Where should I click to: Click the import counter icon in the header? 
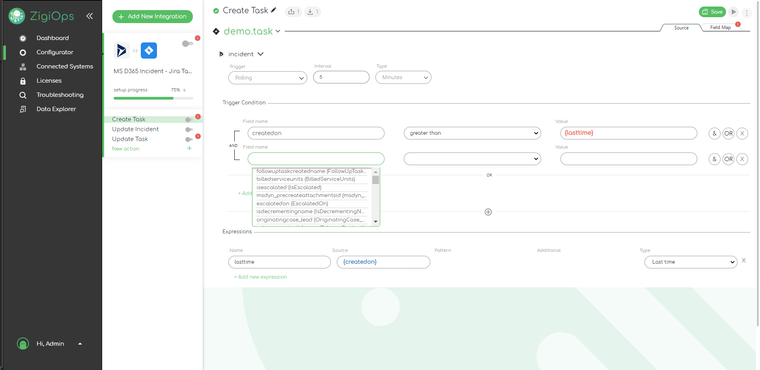[313, 11]
